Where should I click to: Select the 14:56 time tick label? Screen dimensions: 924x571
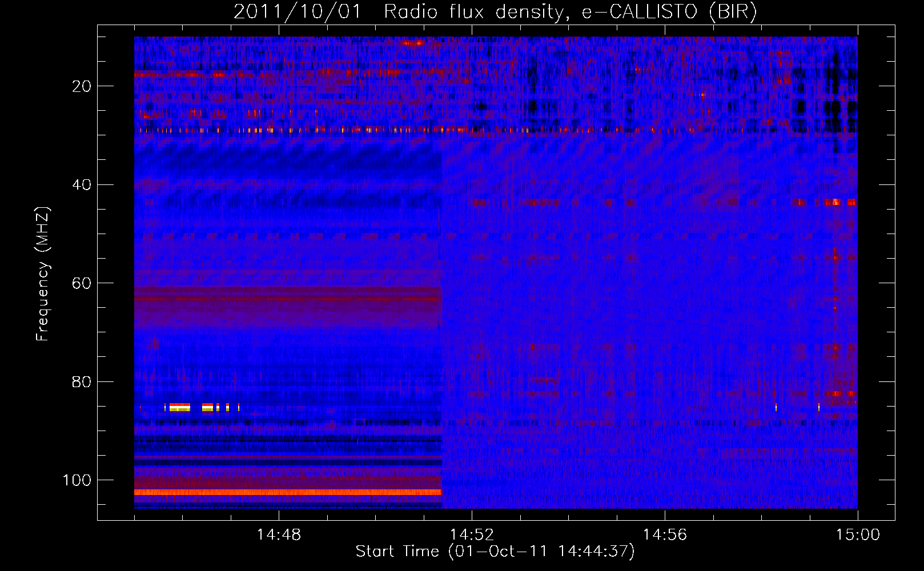(x=665, y=535)
